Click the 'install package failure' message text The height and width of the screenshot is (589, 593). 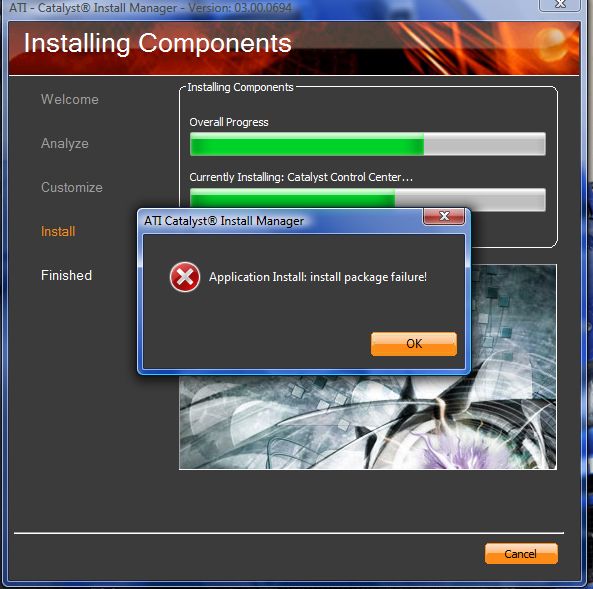coord(318,277)
